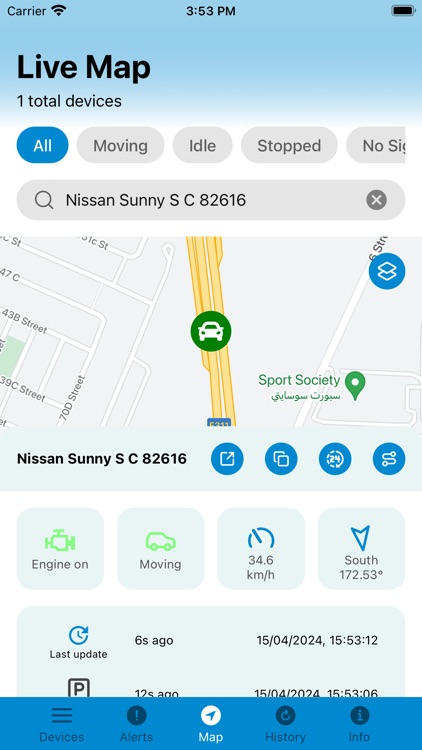Filter devices by Moving status
This screenshot has width=422, height=750.
click(x=121, y=145)
